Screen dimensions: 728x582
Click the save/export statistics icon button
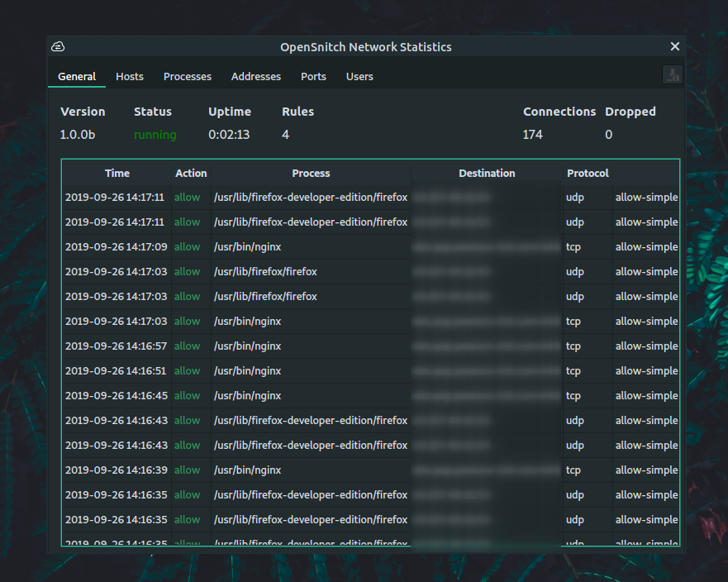[x=672, y=75]
